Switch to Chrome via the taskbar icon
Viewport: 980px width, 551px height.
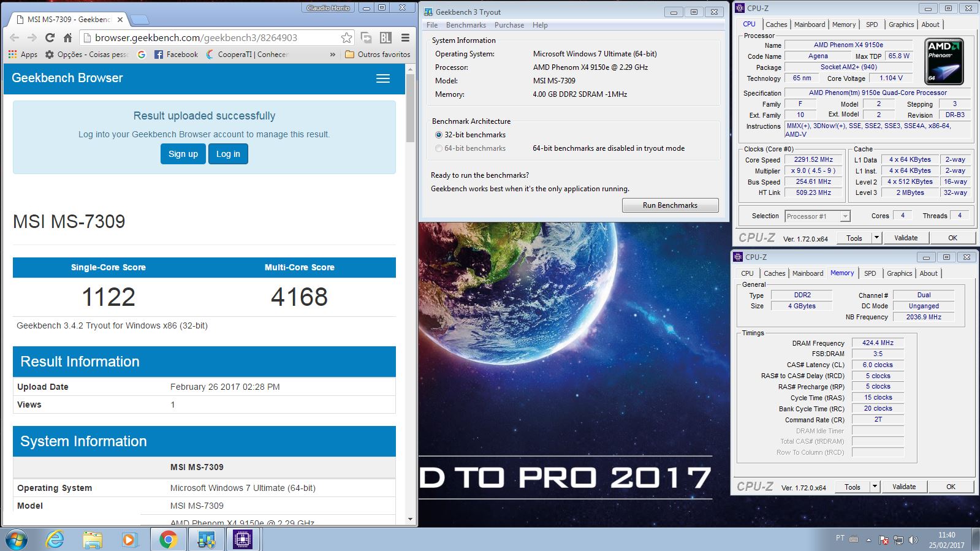click(x=168, y=539)
